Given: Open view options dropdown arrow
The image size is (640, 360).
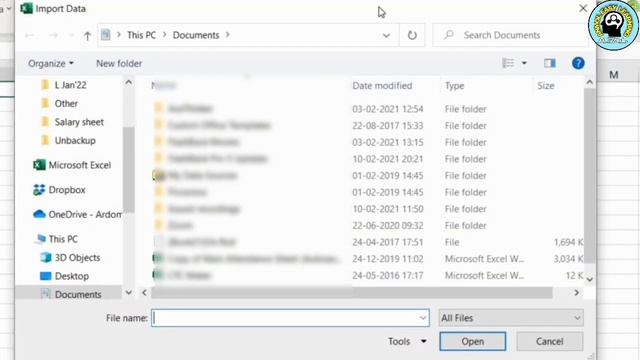Looking at the screenshot, I should pos(524,63).
